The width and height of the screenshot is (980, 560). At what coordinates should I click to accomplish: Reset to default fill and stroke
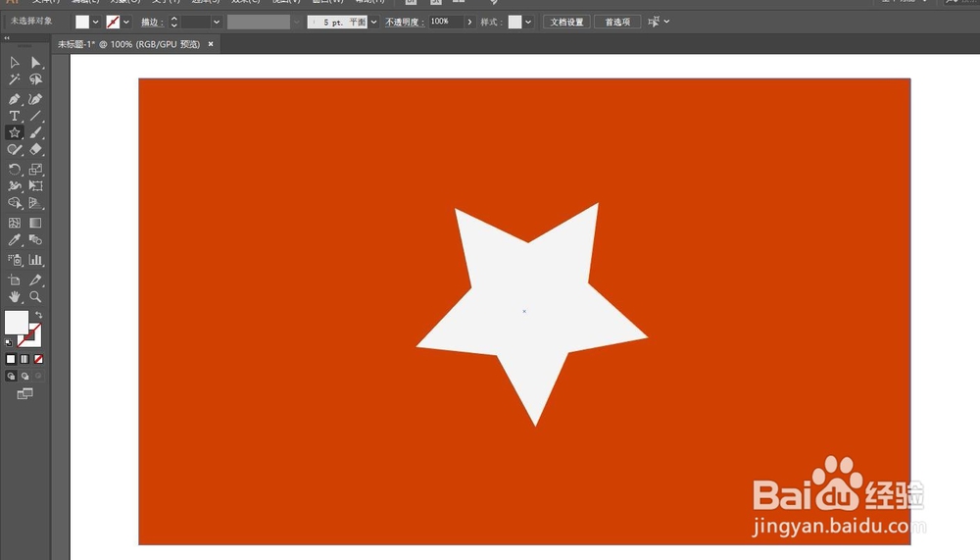[9, 343]
